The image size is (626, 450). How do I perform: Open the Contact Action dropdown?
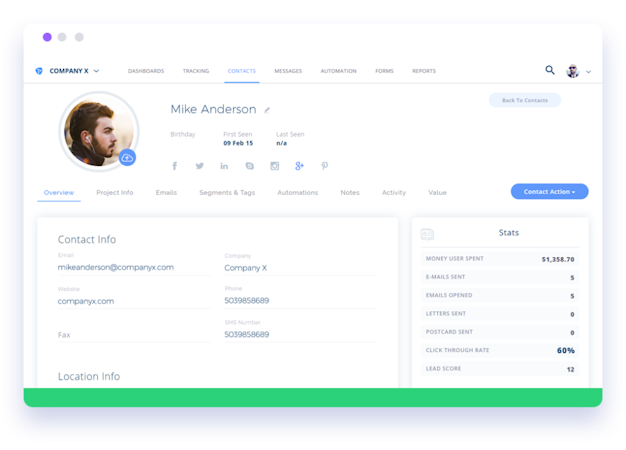(x=549, y=192)
